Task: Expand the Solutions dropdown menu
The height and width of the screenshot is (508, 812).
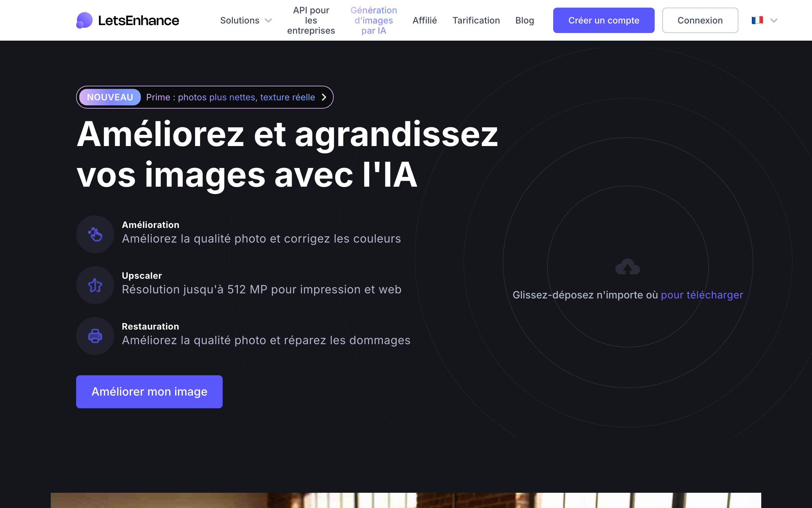Action: point(246,21)
